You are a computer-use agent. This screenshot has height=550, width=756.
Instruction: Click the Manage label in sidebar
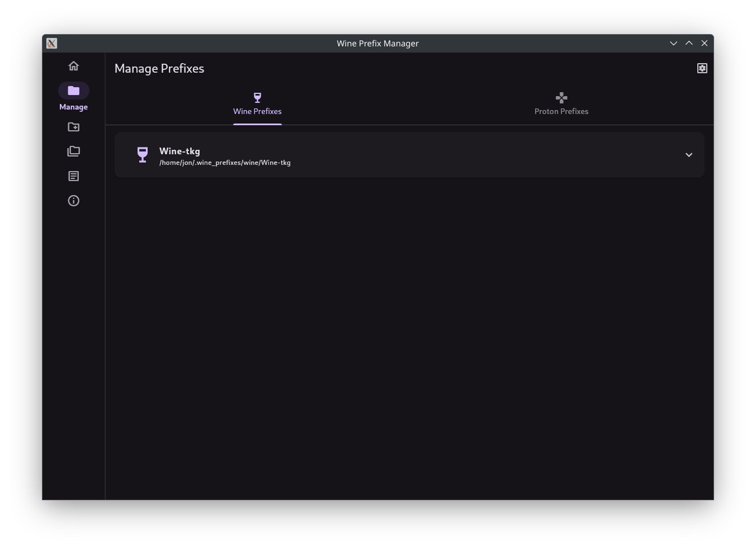coord(73,107)
